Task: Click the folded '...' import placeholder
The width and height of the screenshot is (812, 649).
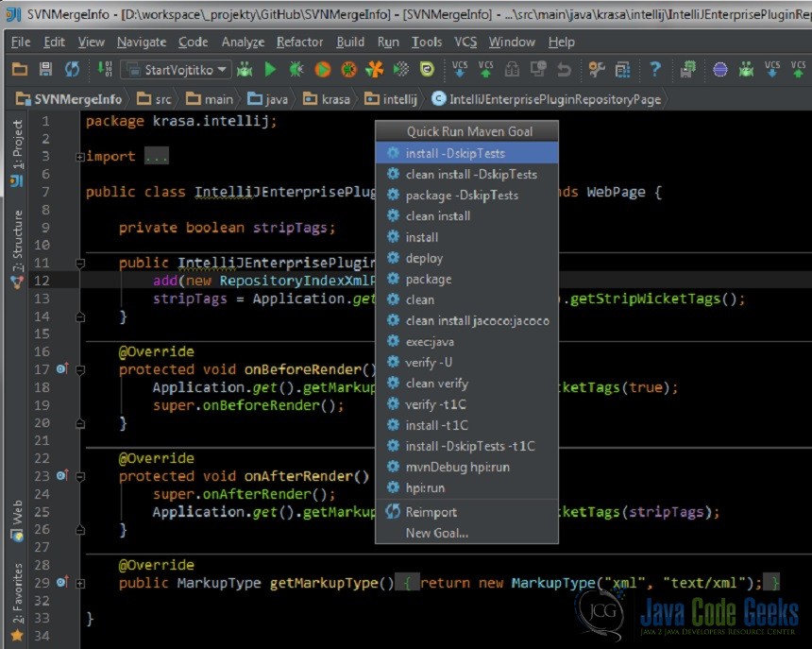Action: pyautogui.click(x=157, y=157)
